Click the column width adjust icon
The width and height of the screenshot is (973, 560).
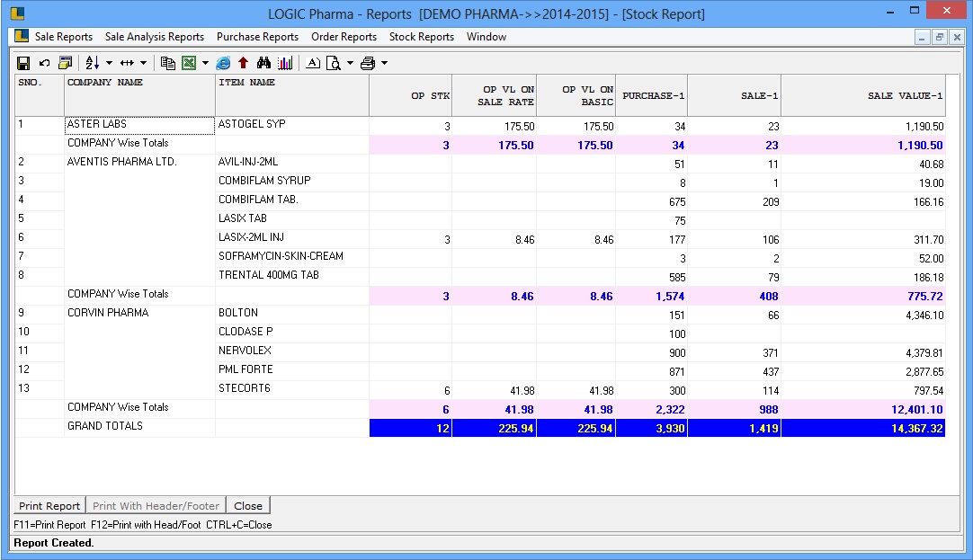(127, 63)
